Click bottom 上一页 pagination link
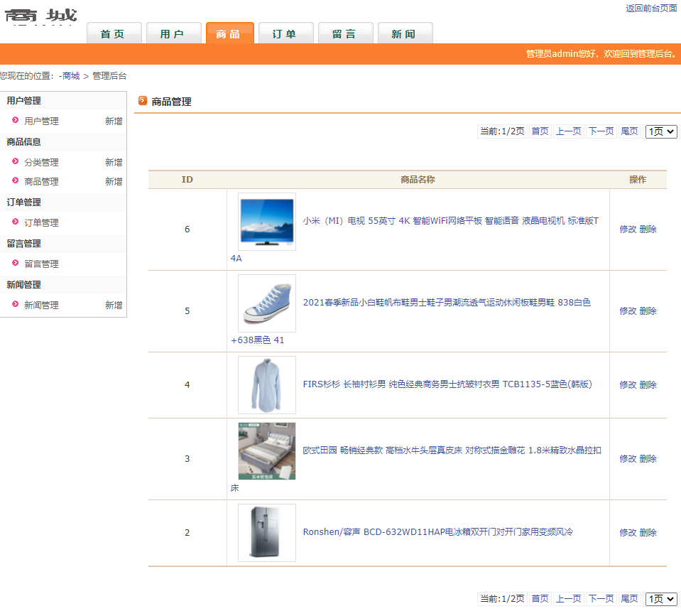This screenshot has width=681, height=616. (x=569, y=599)
